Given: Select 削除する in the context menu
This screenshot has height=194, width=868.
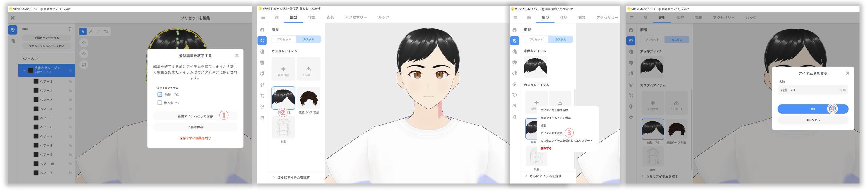Looking at the screenshot, I should pyautogui.click(x=546, y=148).
